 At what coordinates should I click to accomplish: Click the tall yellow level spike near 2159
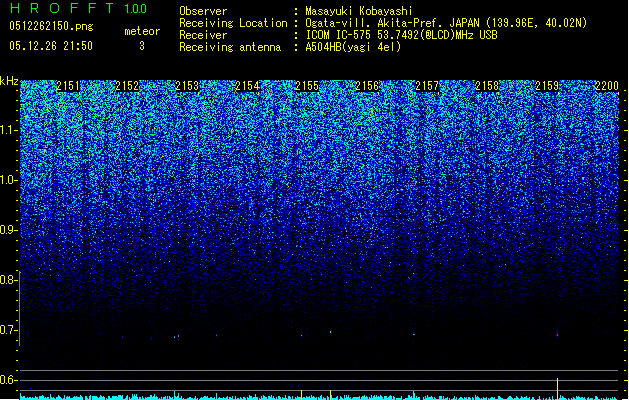[558, 388]
